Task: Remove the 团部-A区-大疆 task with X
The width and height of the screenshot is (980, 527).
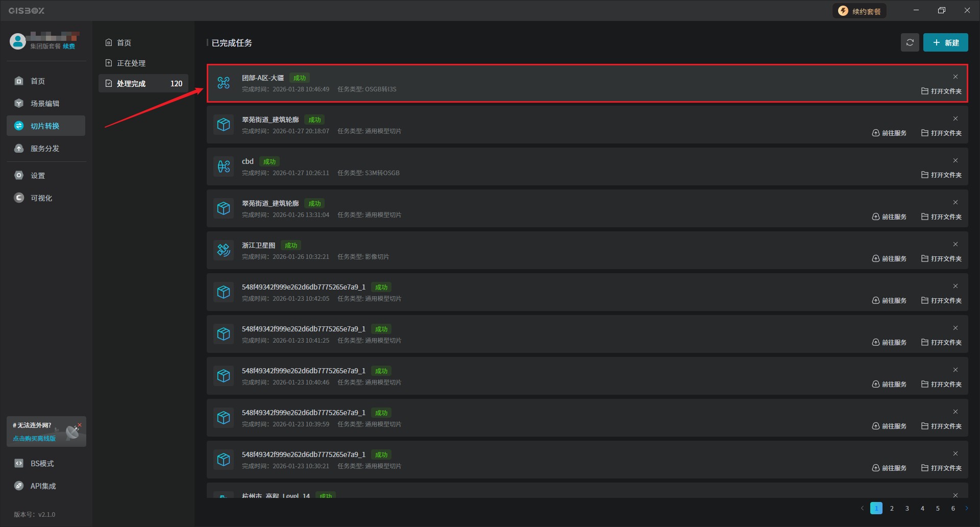Action: [955, 77]
